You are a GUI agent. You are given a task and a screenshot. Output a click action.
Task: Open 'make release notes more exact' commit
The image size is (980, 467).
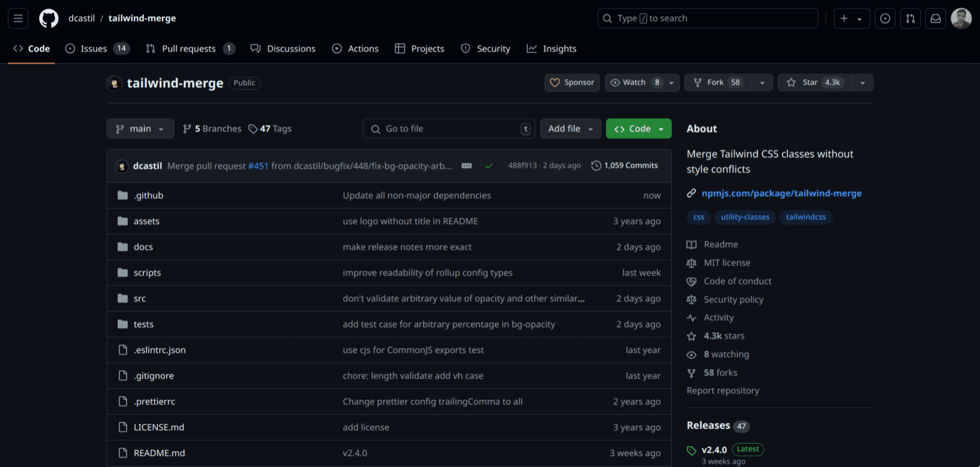tap(407, 247)
